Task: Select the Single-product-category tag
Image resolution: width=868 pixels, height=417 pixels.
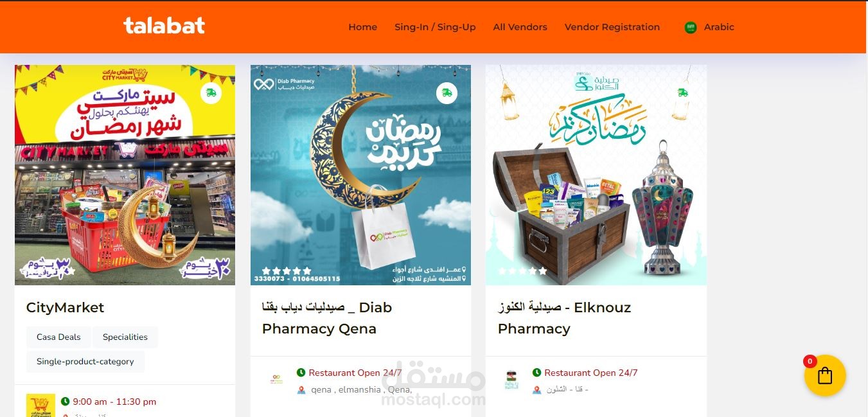Action: pos(85,362)
